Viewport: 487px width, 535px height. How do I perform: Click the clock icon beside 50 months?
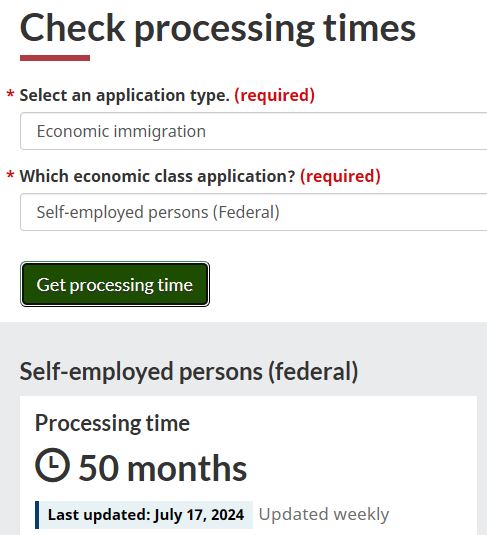tap(53, 465)
